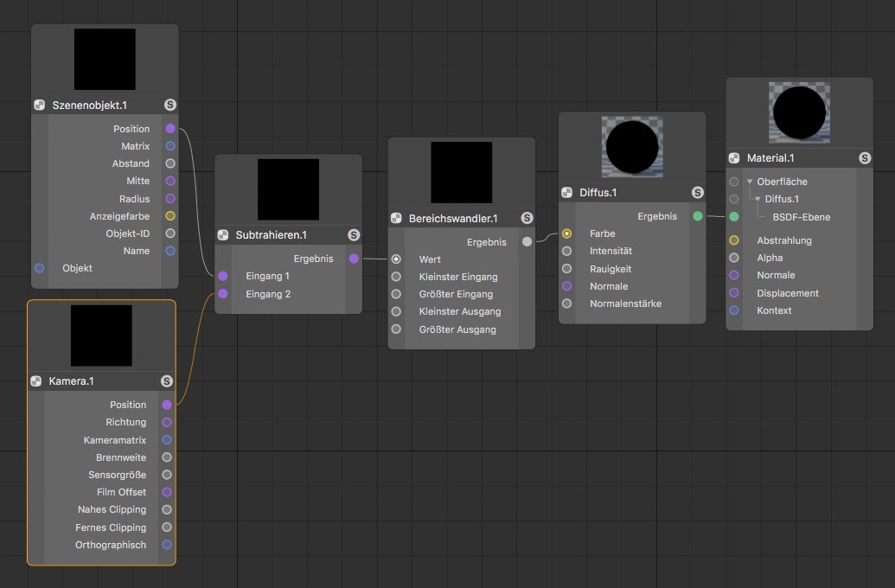The height and width of the screenshot is (588, 895).
Task: Click the yellow Anzeigefarbe output port
Action: pos(170,216)
